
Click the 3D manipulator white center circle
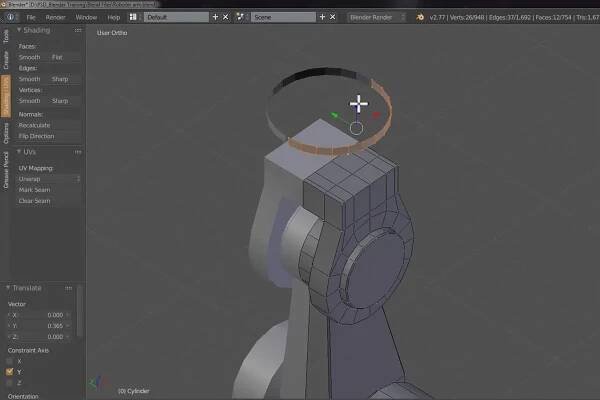click(x=357, y=128)
